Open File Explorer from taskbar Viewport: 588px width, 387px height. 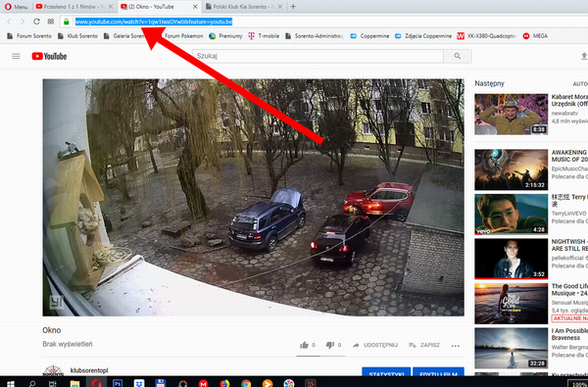coord(74,383)
